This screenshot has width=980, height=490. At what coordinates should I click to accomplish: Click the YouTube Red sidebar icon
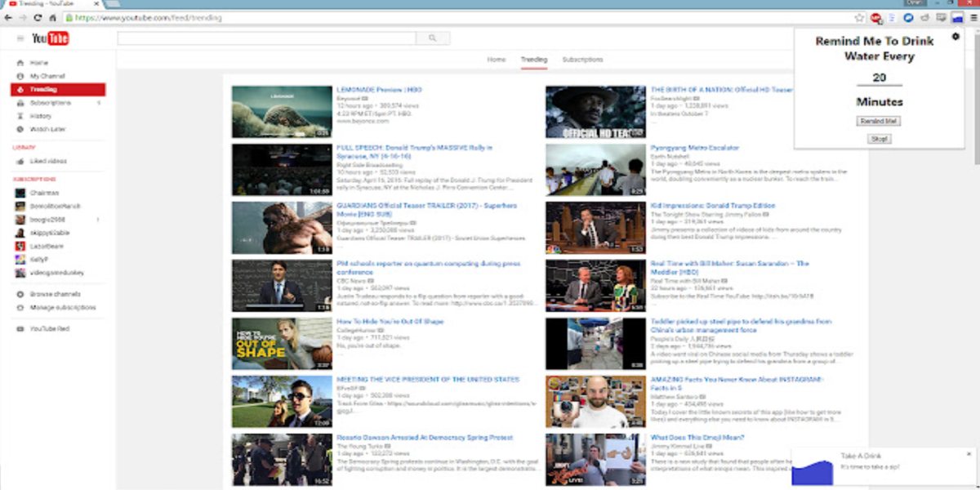(20, 328)
